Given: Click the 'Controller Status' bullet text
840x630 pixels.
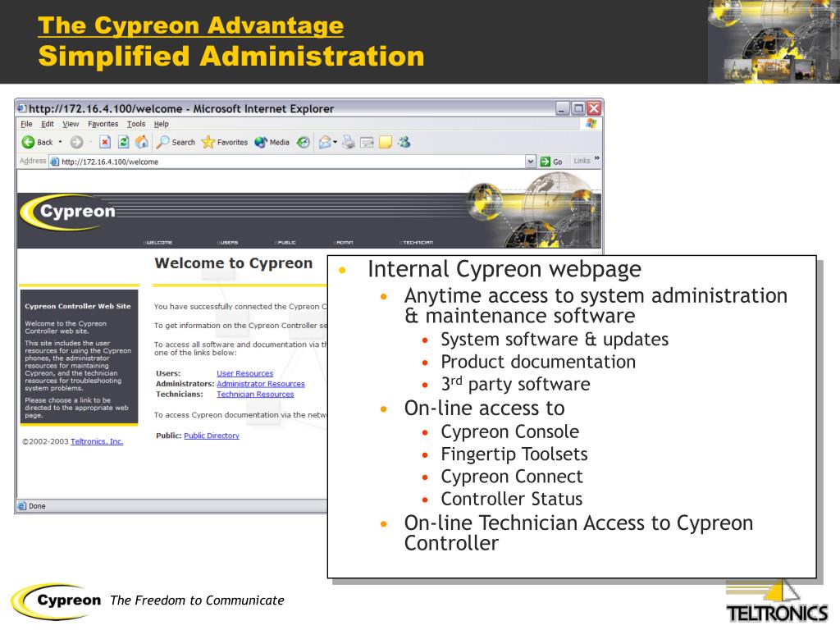Looking at the screenshot, I should (x=511, y=499).
